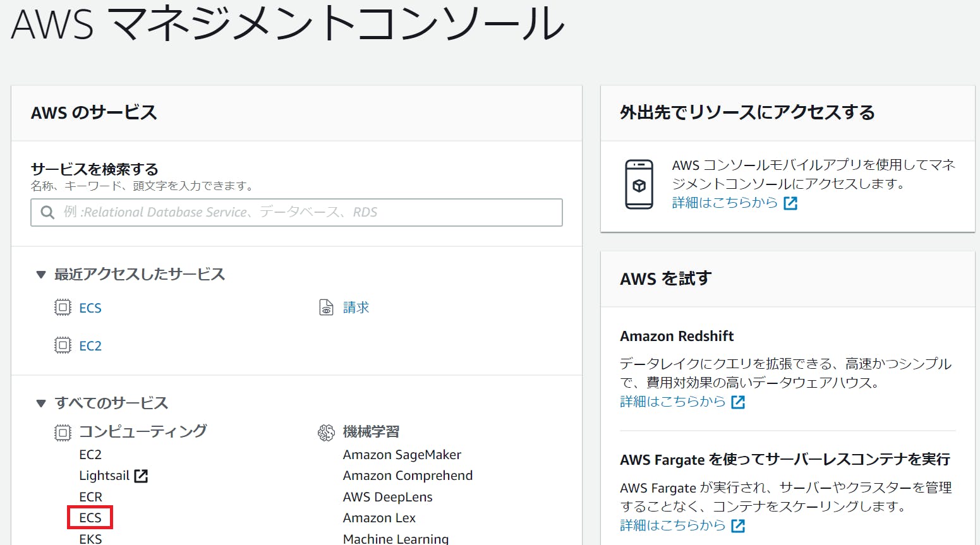The image size is (980, 545).
Task: Click external link icon next to mobile app 詳細はこちらから
Action: point(790,203)
